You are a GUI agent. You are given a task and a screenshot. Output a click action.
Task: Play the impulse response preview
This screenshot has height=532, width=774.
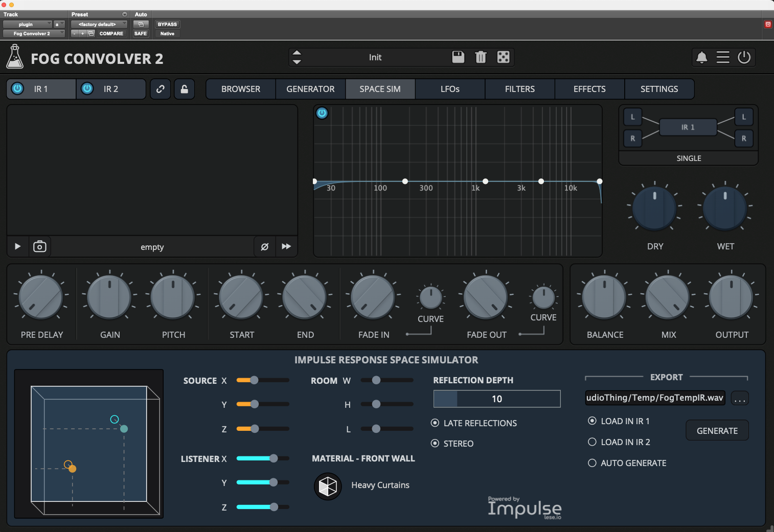17,246
